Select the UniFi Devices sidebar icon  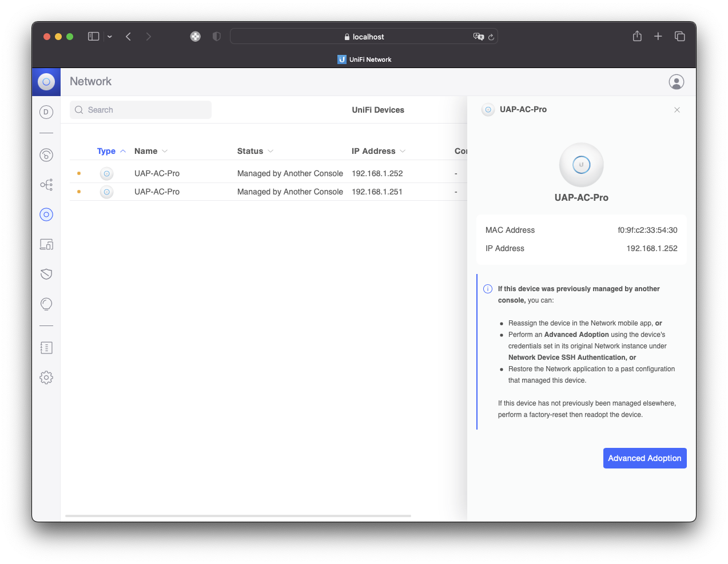pos(46,215)
